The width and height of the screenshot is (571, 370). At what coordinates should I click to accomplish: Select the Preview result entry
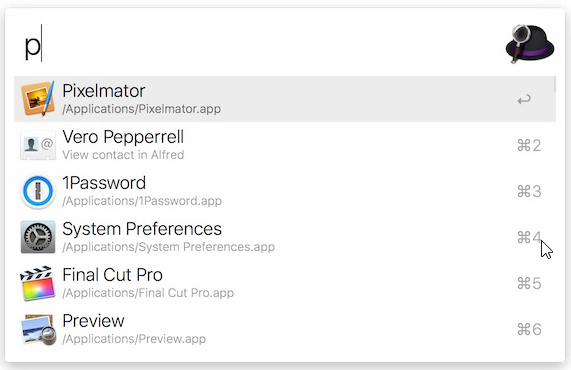pos(285,329)
